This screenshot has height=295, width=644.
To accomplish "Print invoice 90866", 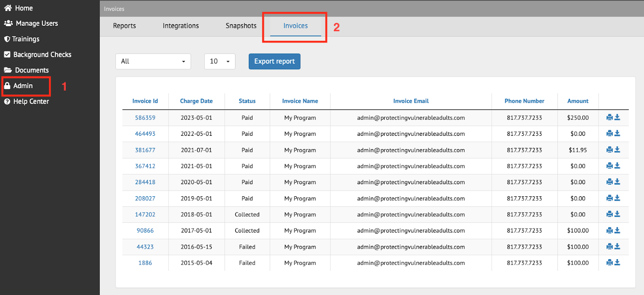I will tap(609, 230).
